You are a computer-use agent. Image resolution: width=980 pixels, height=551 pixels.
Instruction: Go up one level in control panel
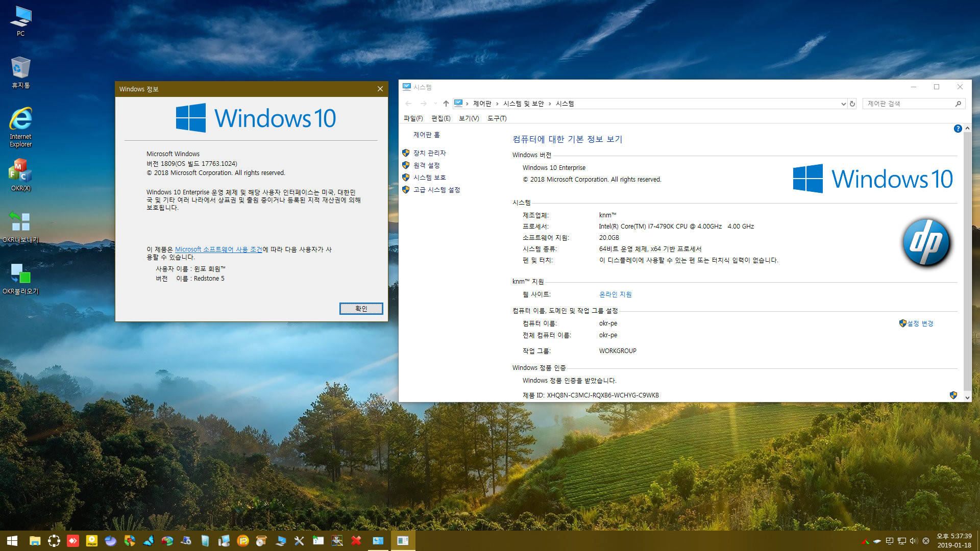point(446,104)
